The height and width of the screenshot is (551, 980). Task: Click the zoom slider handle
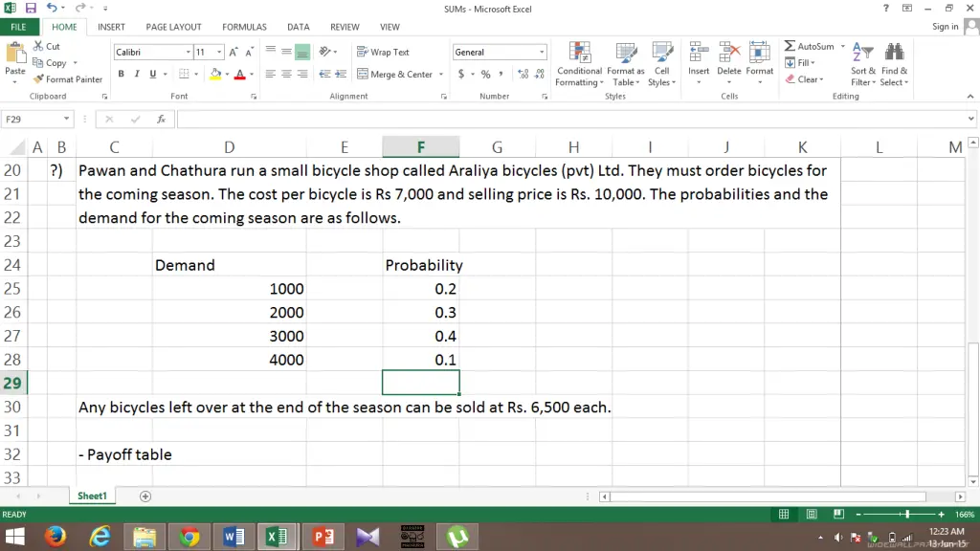pos(907,514)
